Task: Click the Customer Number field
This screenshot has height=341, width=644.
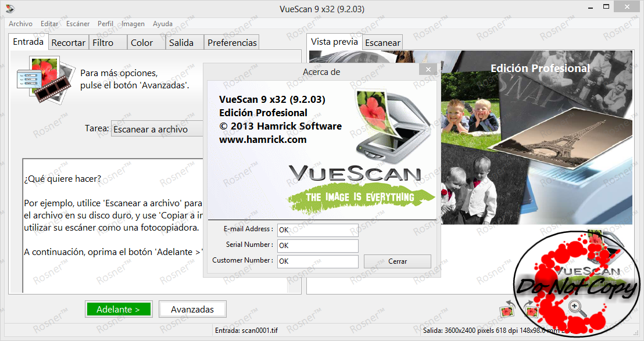Action: 318,261
